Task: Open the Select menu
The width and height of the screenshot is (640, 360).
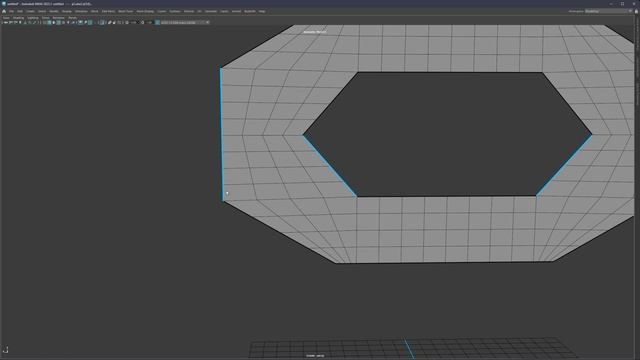Action: [42, 11]
